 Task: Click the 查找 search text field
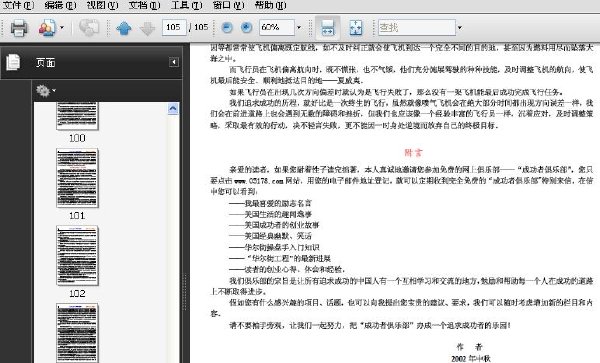tap(417, 27)
